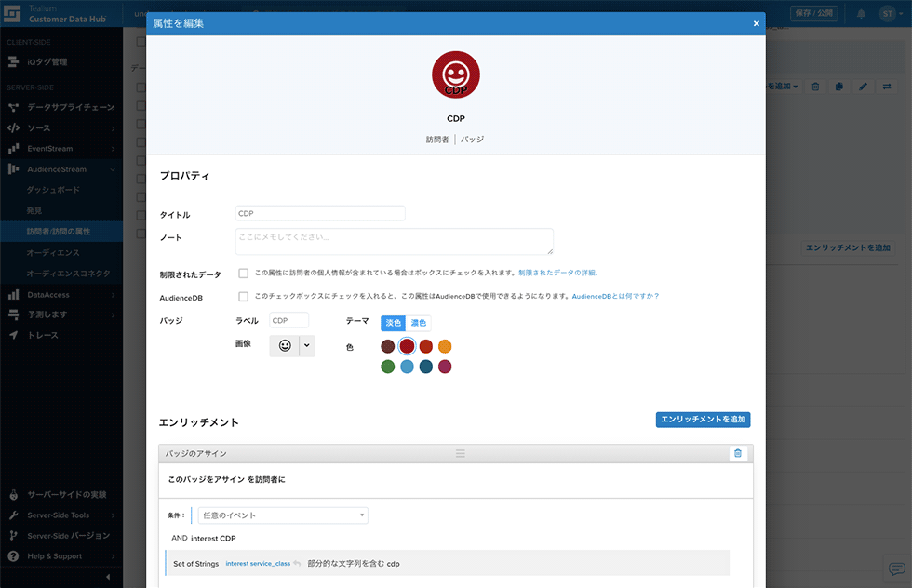Screen dimensions: 912x588
Task: Click the background pencil edit icon
Action: [864, 87]
